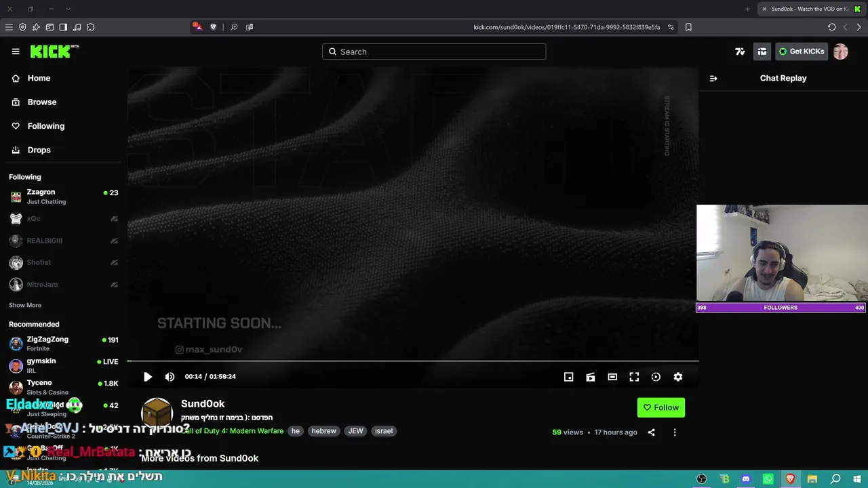Open WhatsApp from taskbar

768,479
